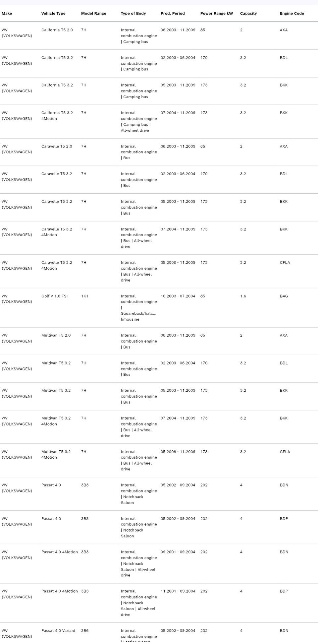Viewport: 318px width, 644px height.
Task: Click the BAG engine code
Action: point(284,296)
